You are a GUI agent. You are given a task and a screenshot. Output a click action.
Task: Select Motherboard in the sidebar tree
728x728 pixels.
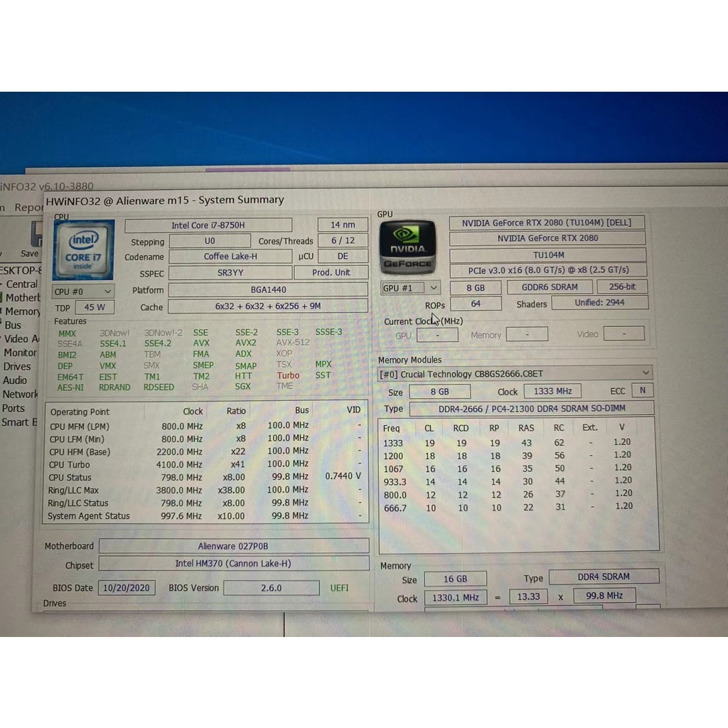point(23,297)
